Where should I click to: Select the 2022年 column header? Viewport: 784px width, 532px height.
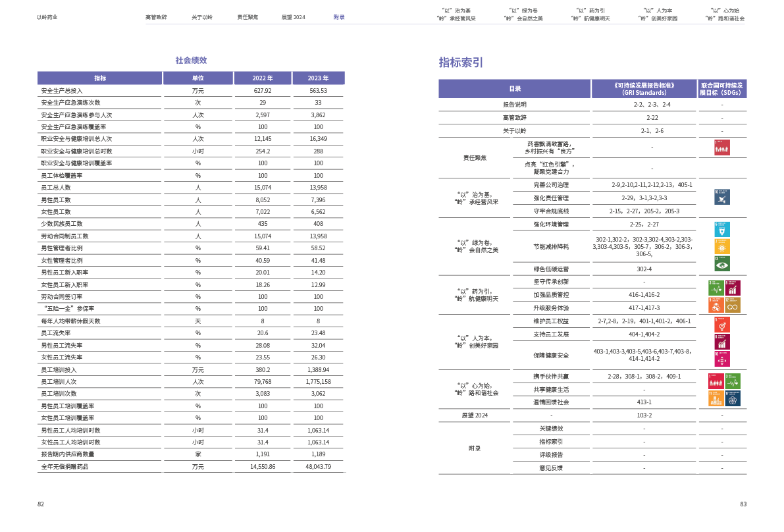(263, 78)
